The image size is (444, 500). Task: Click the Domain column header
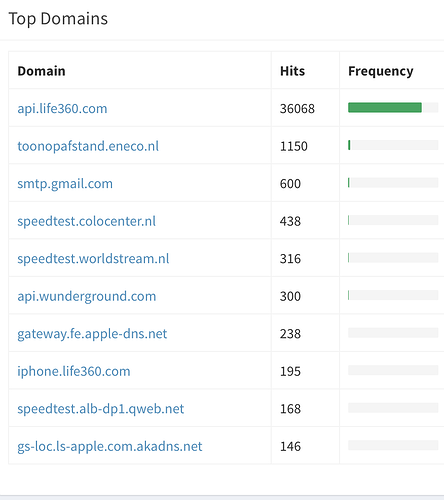[x=41, y=71]
